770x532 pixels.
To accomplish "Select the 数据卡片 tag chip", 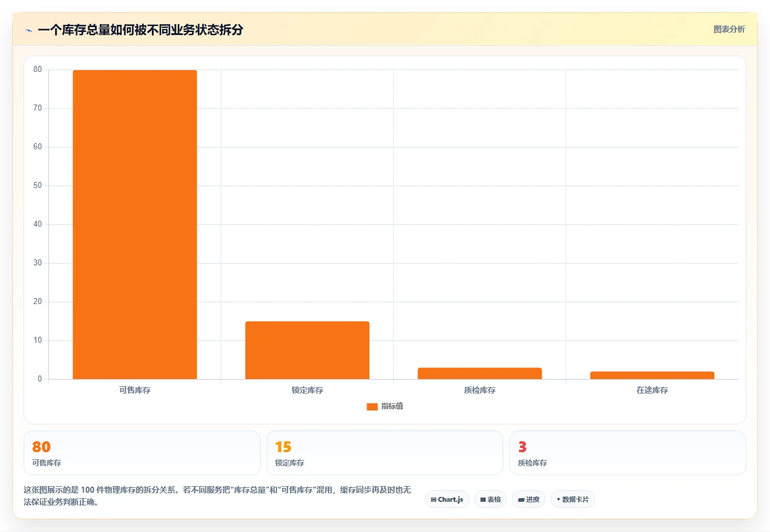I will tap(573, 499).
